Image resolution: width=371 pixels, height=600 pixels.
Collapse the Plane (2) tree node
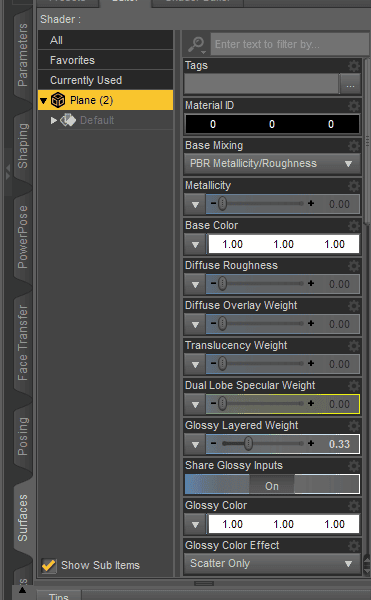click(44, 101)
